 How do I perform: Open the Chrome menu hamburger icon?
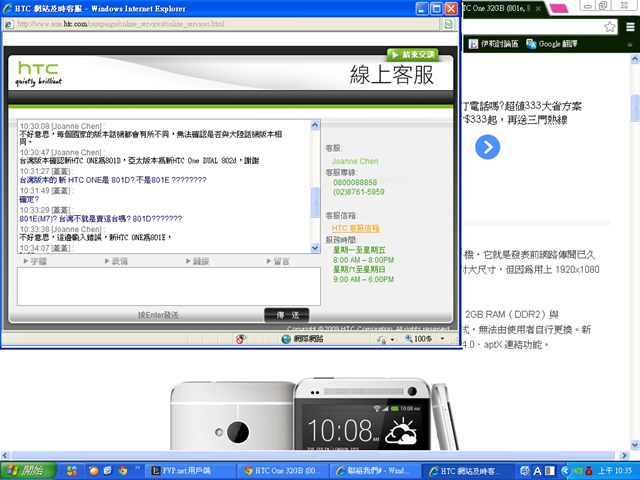pos(631,27)
